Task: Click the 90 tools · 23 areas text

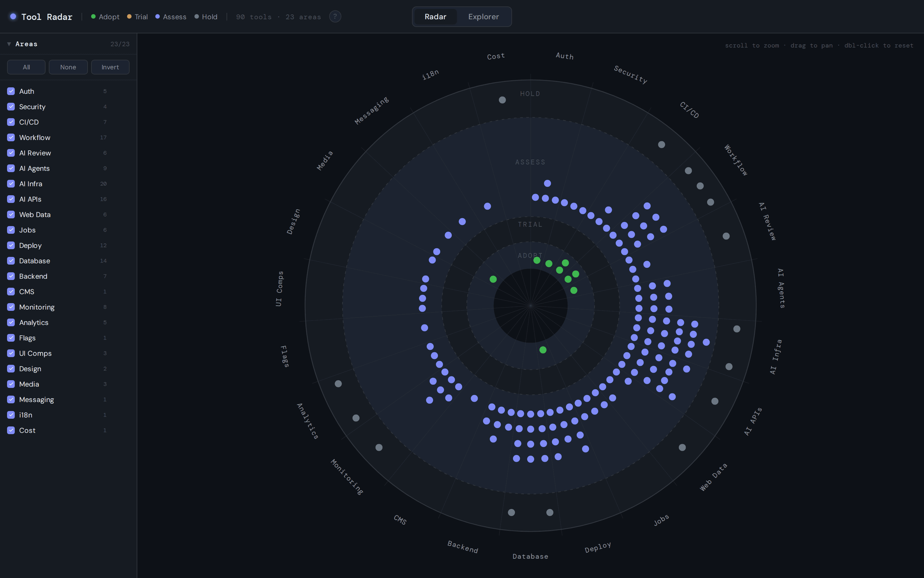Action: (278, 17)
